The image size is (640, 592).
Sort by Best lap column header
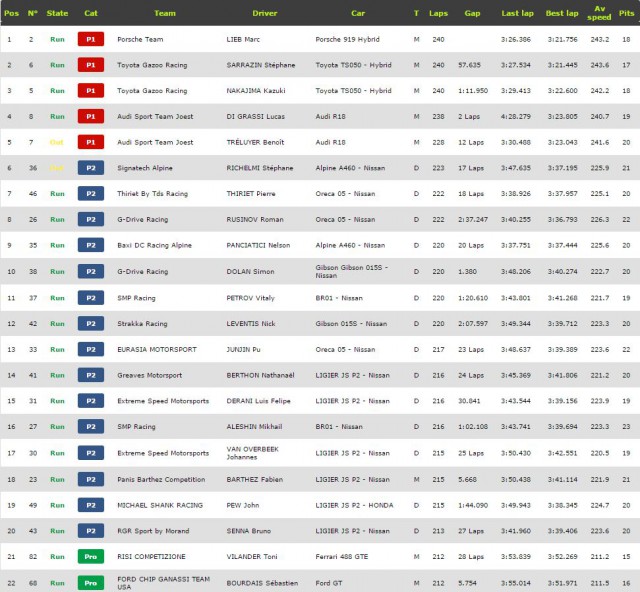[562, 13]
